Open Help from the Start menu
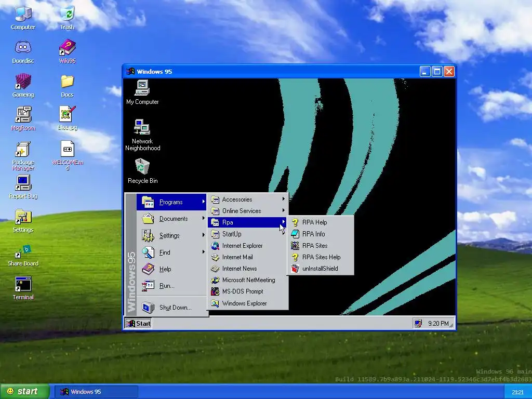The height and width of the screenshot is (399, 532). coord(171,269)
